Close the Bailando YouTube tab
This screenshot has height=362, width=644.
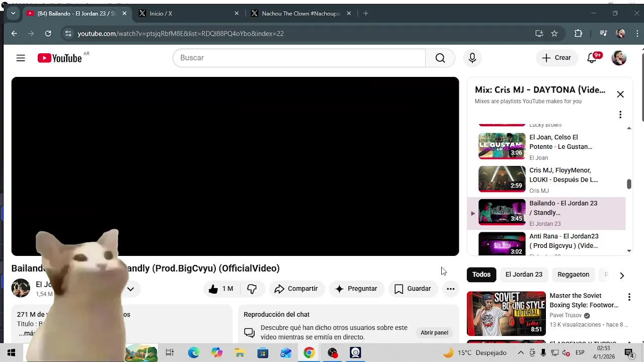[124, 14]
